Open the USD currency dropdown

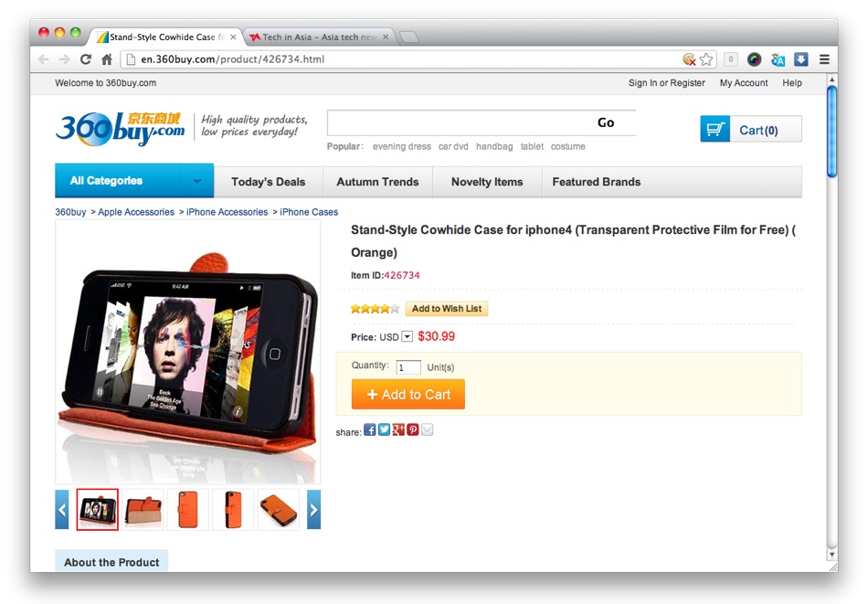(407, 336)
